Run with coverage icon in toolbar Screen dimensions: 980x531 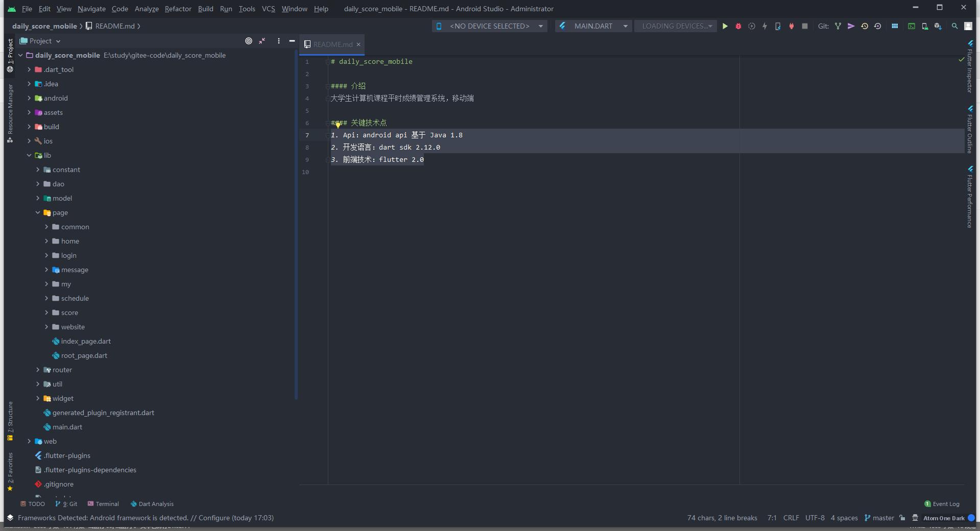click(751, 26)
